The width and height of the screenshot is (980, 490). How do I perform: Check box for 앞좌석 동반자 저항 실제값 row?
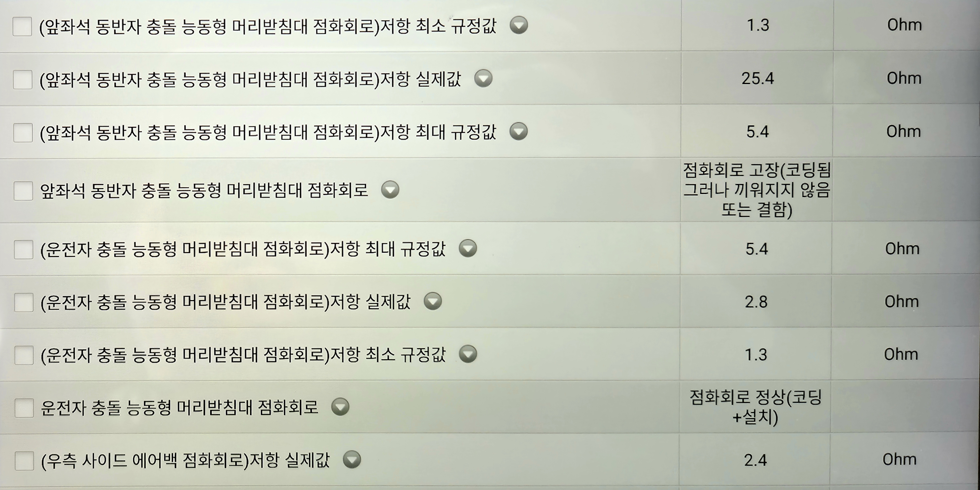(22, 80)
